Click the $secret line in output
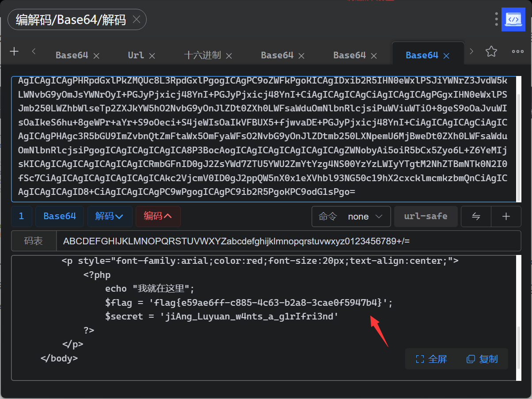The image size is (532, 399). click(x=222, y=316)
